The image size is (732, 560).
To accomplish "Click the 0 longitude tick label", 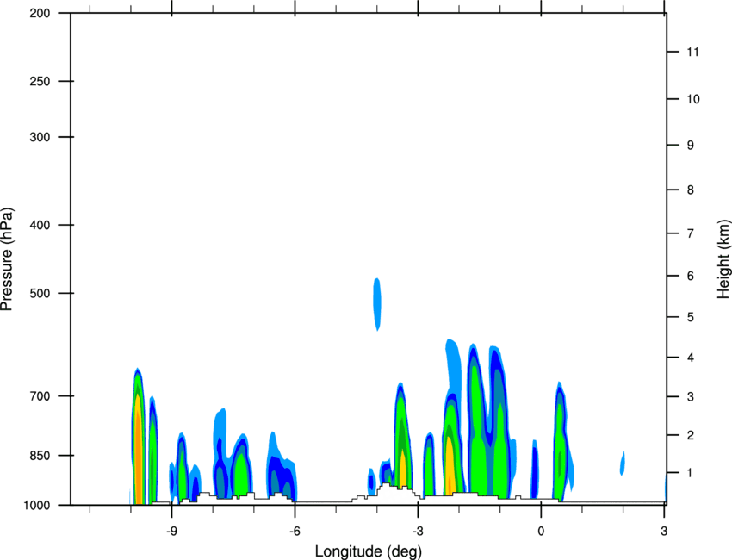I will pyautogui.click(x=541, y=532).
